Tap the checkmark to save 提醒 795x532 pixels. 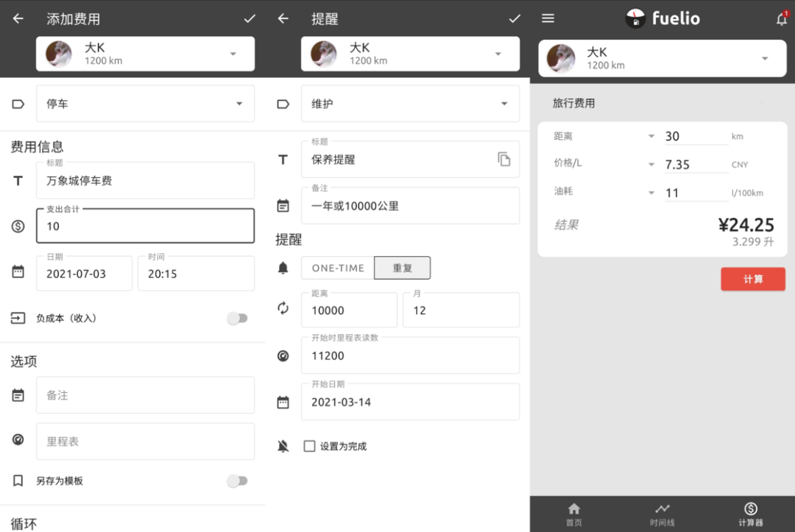[x=515, y=19]
